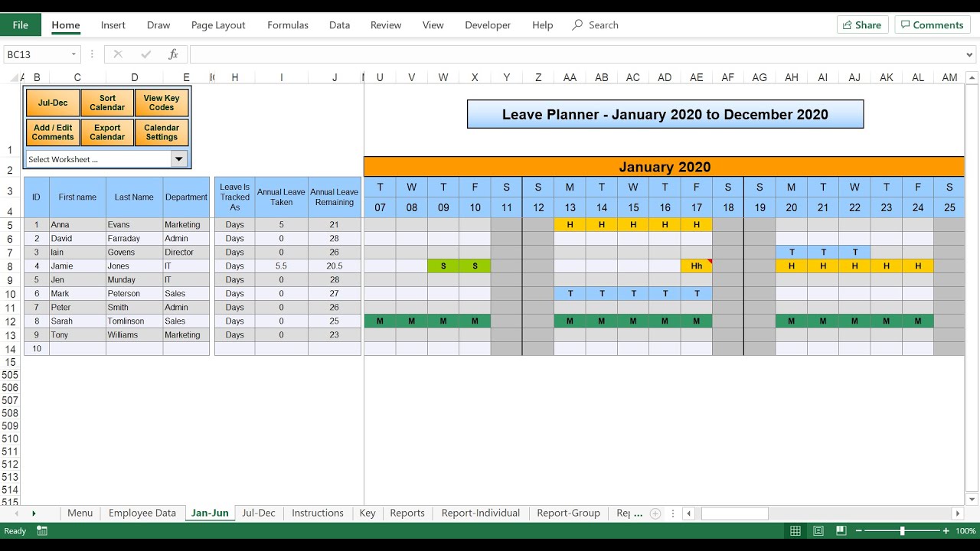Image resolution: width=980 pixels, height=551 pixels.
Task: Open the Report-Group sheet tab
Action: tap(569, 514)
